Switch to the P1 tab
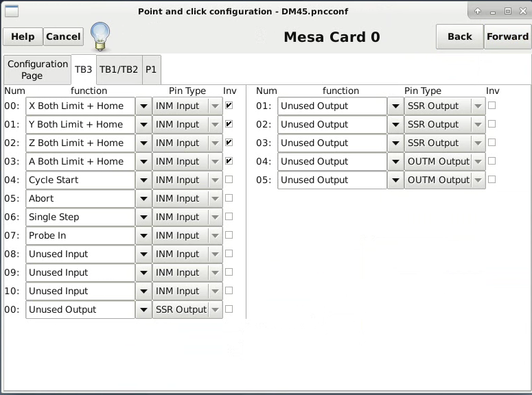 click(151, 69)
